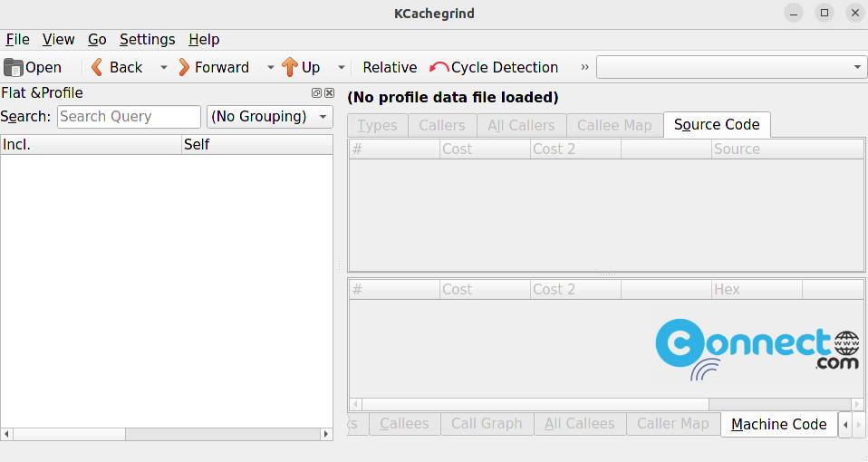
Task: Switch to the Types tab
Action: click(x=378, y=126)
